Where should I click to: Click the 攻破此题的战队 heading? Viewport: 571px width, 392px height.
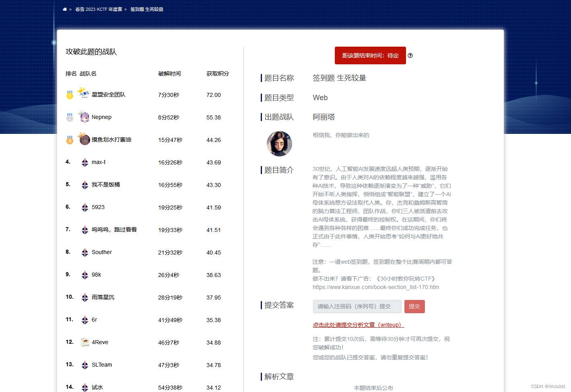[91, 52]
